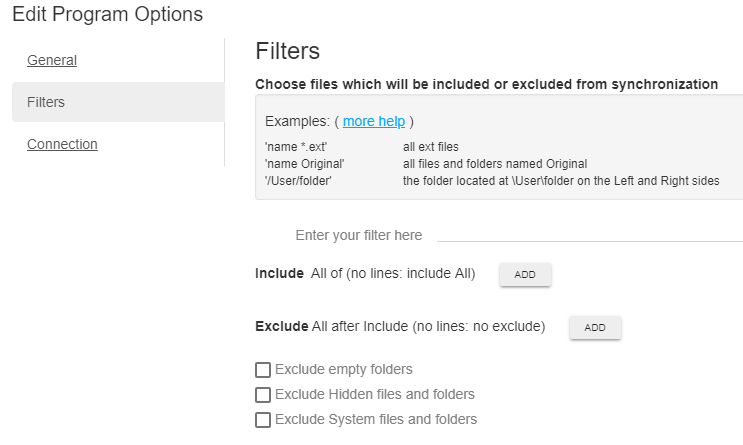This screenshot has height=445, width=743.
Task: Click the Exclude All after Include label
Action: (400, 327)
